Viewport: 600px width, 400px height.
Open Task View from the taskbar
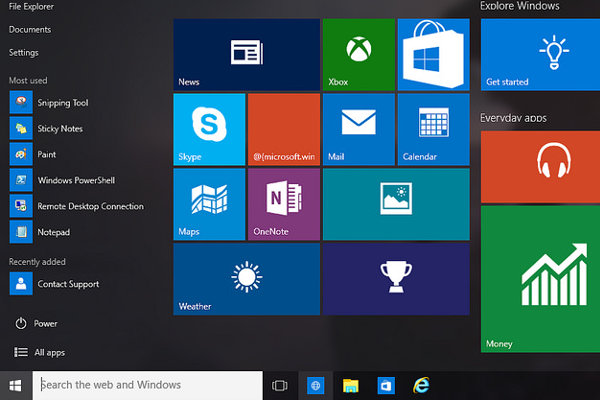pyautogui.click(x=280, y=385)
